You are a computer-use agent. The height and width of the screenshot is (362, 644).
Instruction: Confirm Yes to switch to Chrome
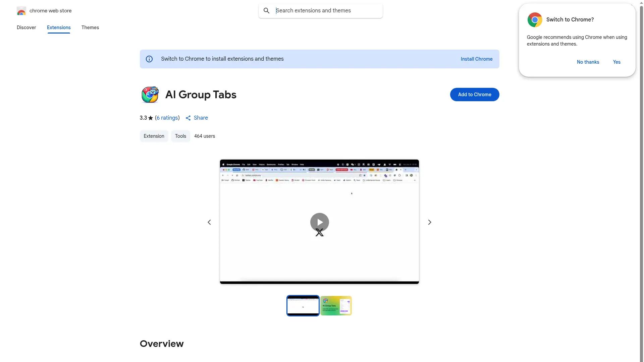pos(616,62)
